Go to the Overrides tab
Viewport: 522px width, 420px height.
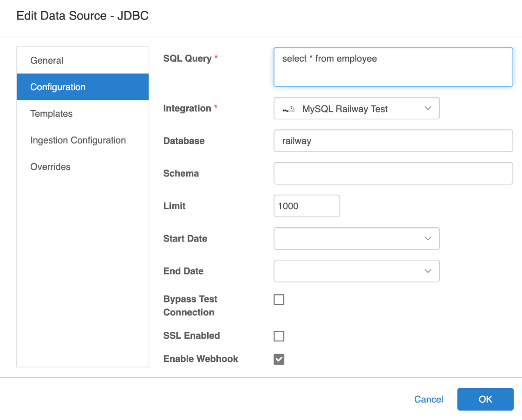[83, 167]
